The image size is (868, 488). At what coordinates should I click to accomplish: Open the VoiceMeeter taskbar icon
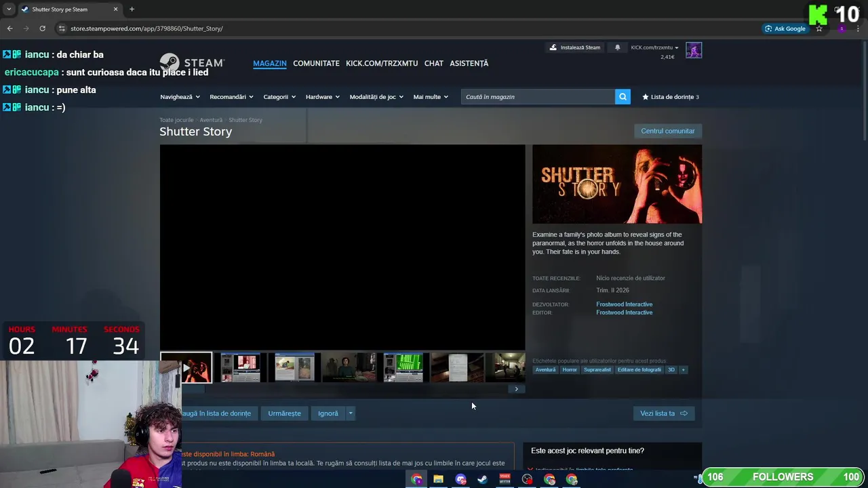tap(505, 479)
